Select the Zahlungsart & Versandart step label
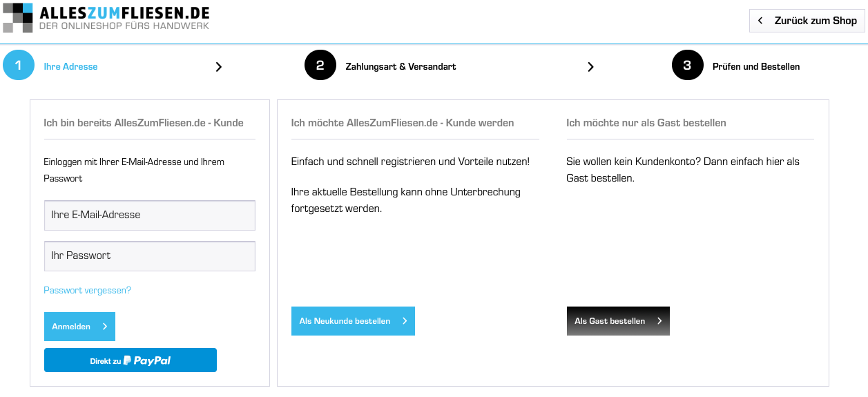Image resolution: width=868 pixels, height=397 pixels. 401,67
